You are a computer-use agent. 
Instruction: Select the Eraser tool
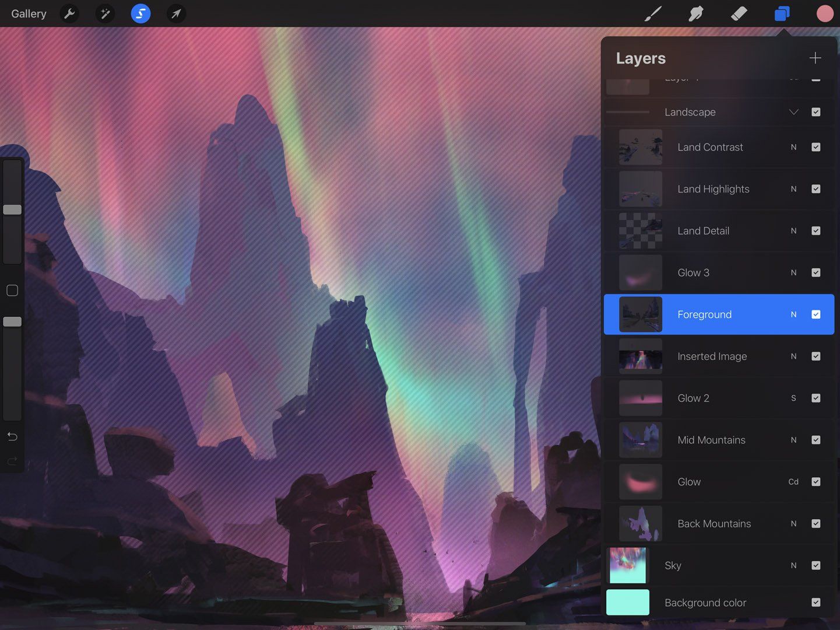point(739,13)
